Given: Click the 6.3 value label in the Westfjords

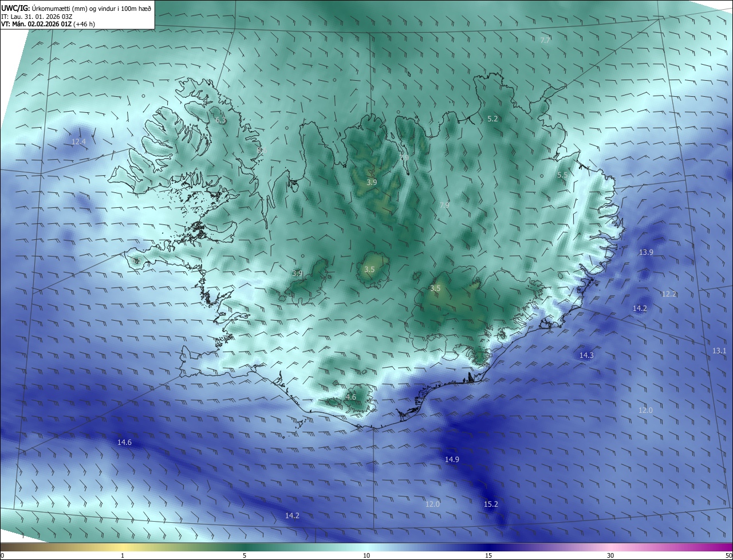Looking at the screenshot, I should (221, 120).
